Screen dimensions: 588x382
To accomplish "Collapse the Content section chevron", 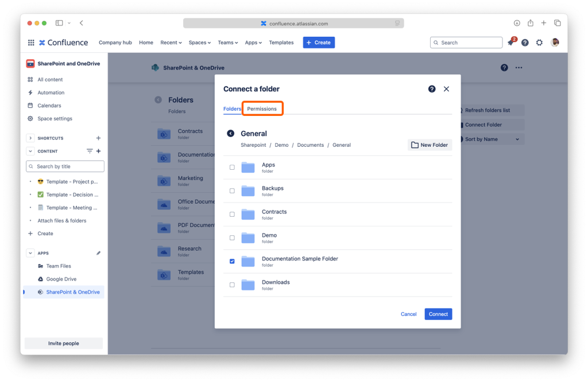I will click(x=30, y=151).
